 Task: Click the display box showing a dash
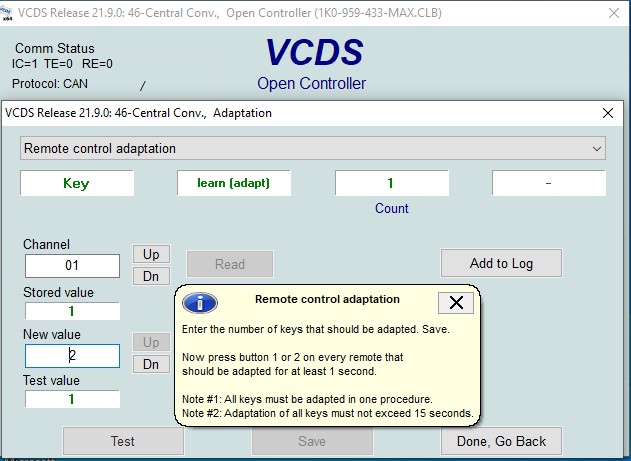549,183
